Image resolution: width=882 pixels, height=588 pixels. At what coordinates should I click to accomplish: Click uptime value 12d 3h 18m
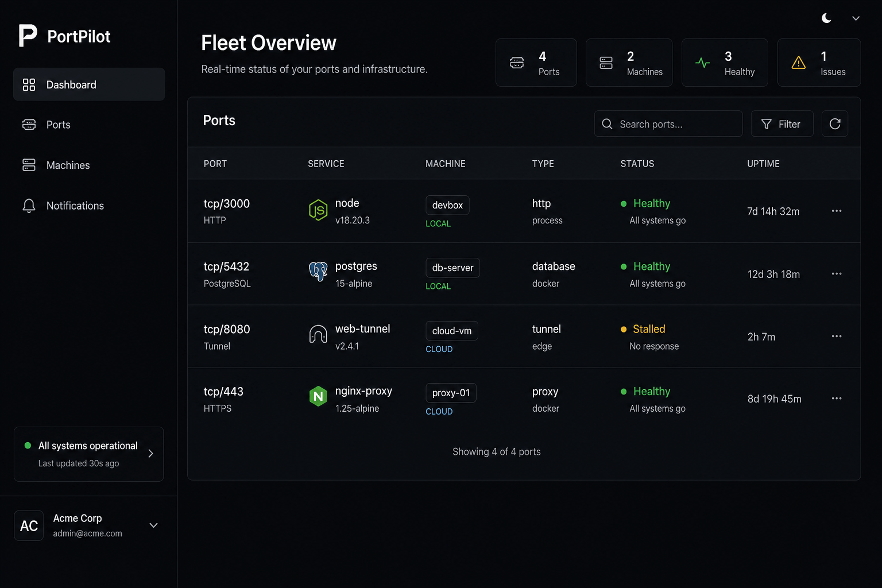tap(773, 274)
